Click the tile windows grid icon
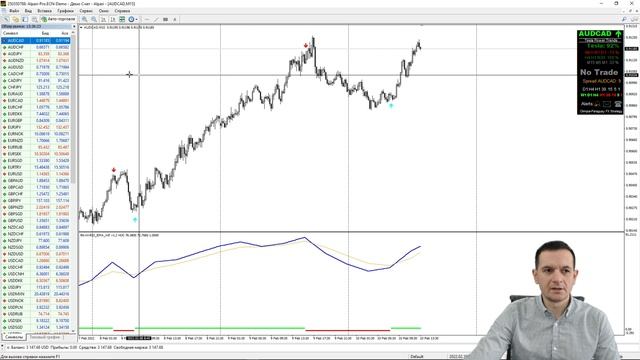Image resolution: width=640 pixels, height=360 pixels. (x=122, y=19)
